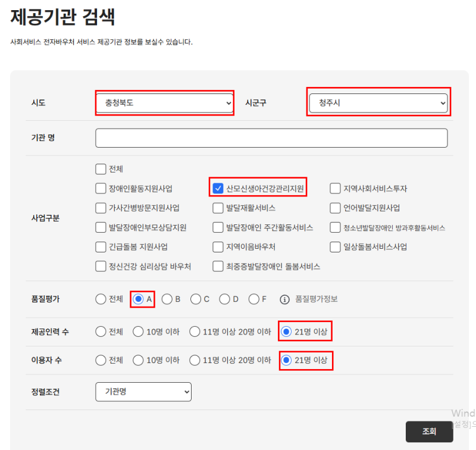Check the 일상돌봄서비스사업 checkbox
Screen dimensions: 476x450
(x=335, y=247)
